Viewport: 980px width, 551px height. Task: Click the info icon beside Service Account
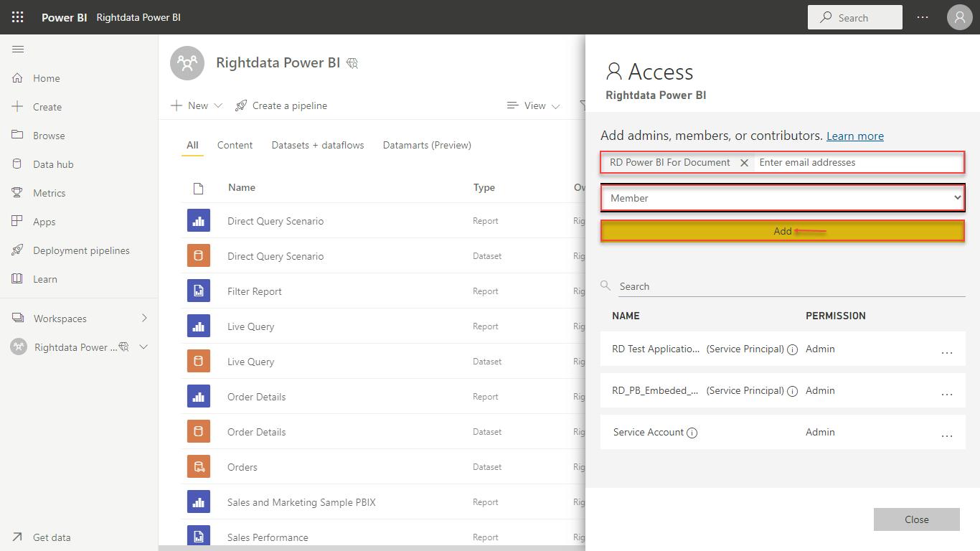(692, 433)
